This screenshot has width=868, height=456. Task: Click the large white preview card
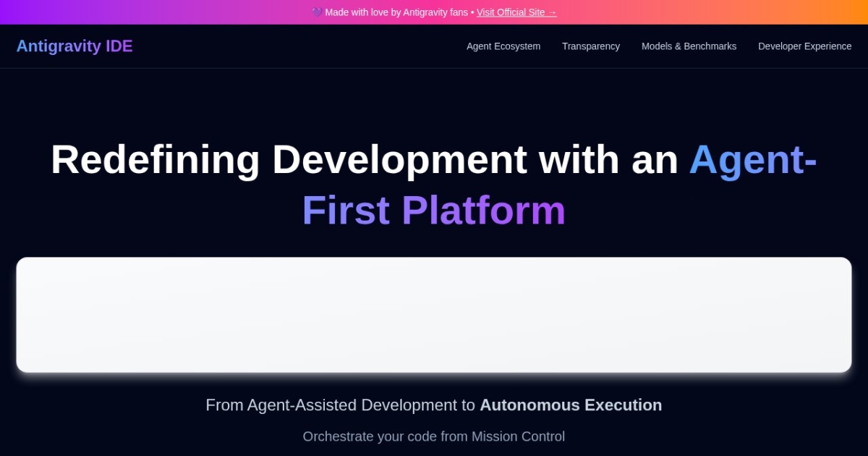(434, 314)
